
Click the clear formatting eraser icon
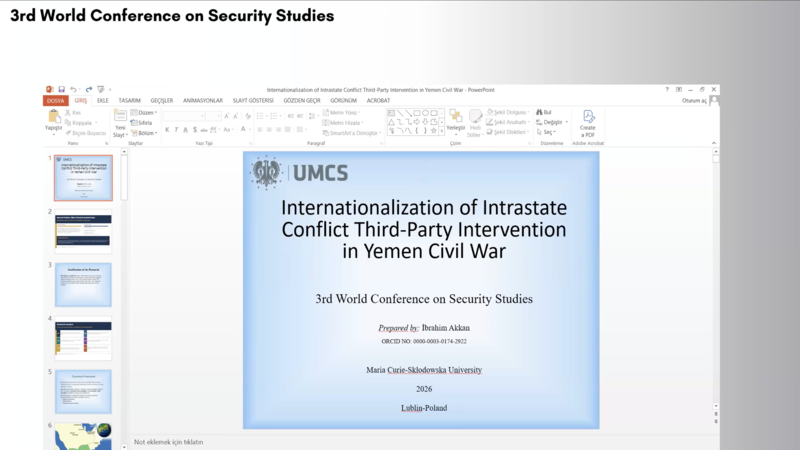248,116
